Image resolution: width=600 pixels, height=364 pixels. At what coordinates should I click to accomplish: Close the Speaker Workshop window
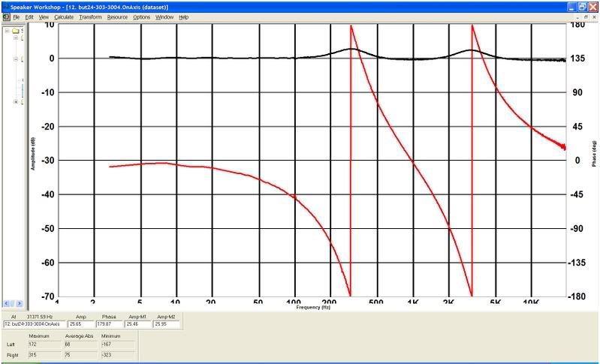(x=592, y=8)
